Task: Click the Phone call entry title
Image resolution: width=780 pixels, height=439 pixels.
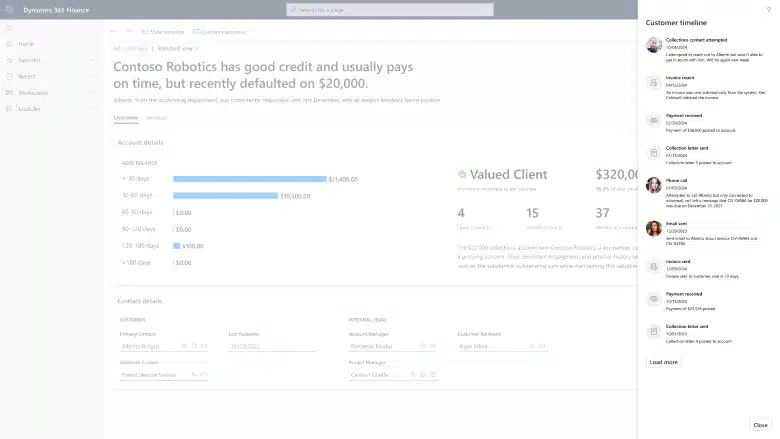Action: [x=676, y=180]
